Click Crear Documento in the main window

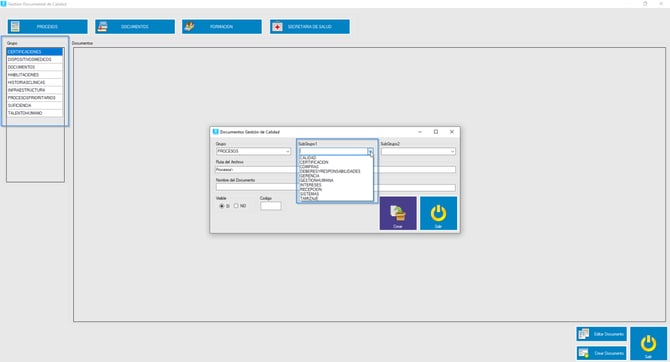tap(601, 353)
